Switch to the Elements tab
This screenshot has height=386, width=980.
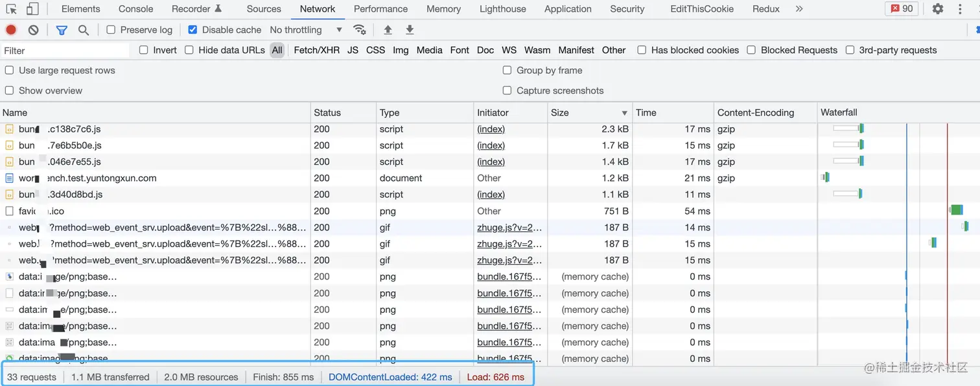click(x=80, y=9)
